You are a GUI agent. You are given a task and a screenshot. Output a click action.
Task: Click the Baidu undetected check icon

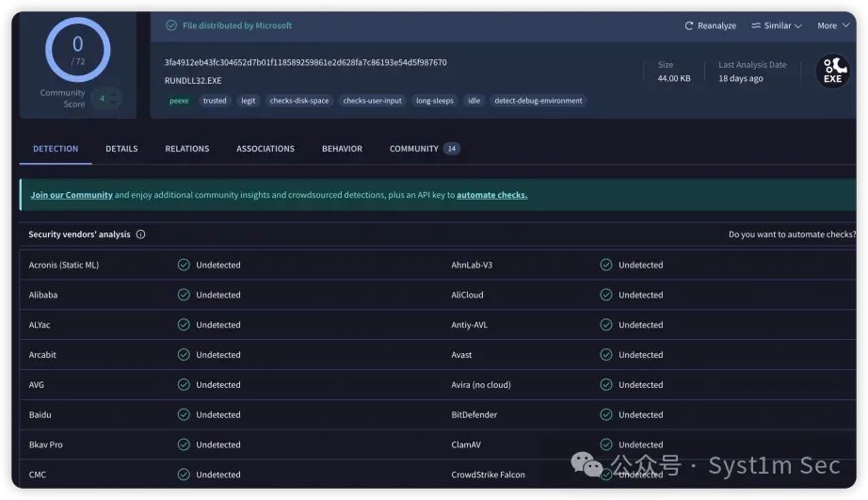[x=184, y=414]
